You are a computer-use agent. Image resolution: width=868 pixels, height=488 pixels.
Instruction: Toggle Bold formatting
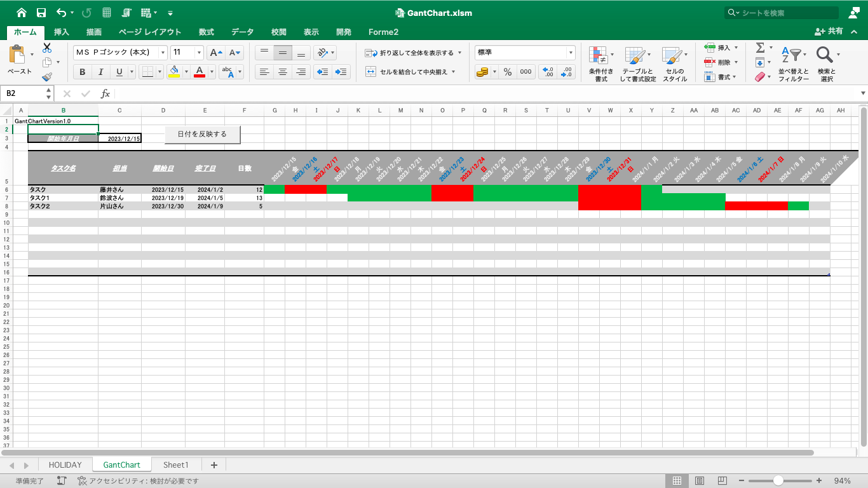[x=83, y=72]
